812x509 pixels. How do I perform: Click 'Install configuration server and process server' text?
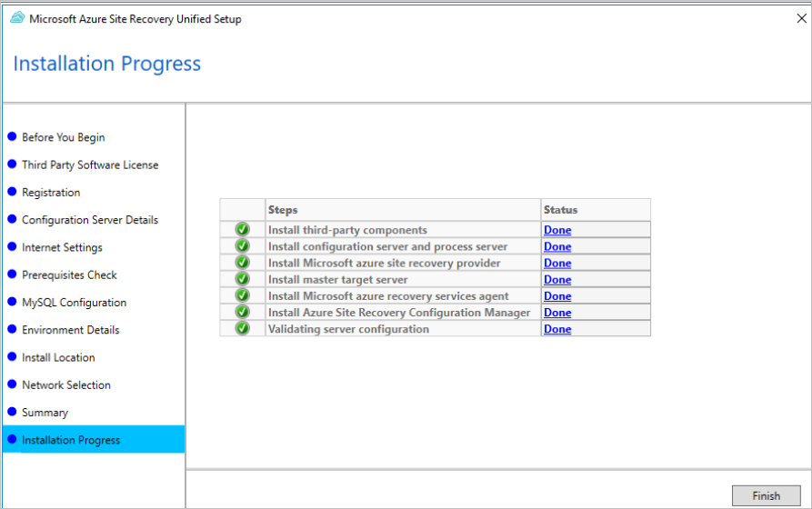[388, 246]
